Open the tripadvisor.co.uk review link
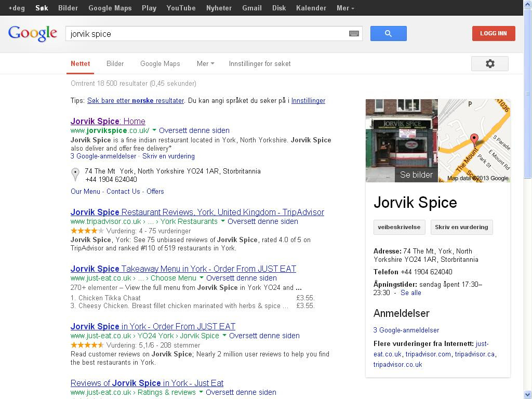The image size is (532, 399). (397, 365)
